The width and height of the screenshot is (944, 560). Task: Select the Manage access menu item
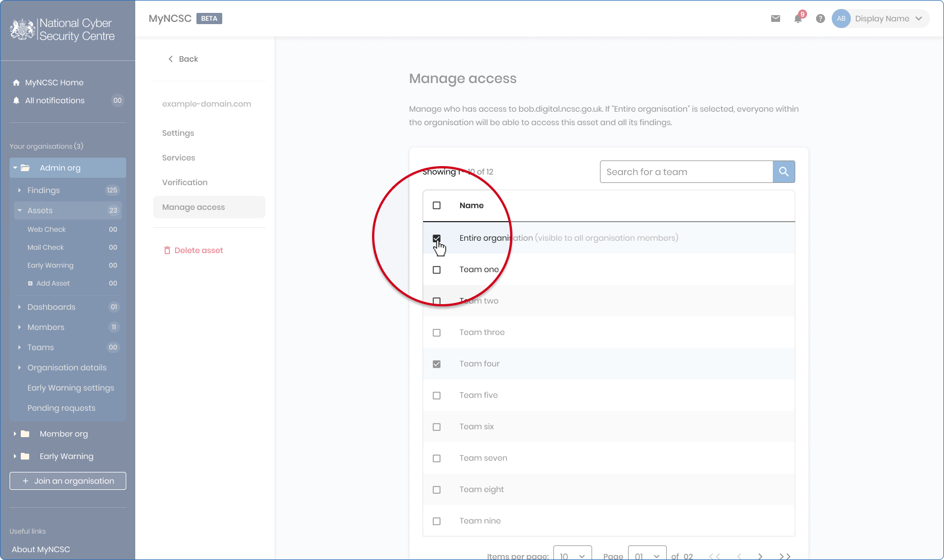(209, 207)
